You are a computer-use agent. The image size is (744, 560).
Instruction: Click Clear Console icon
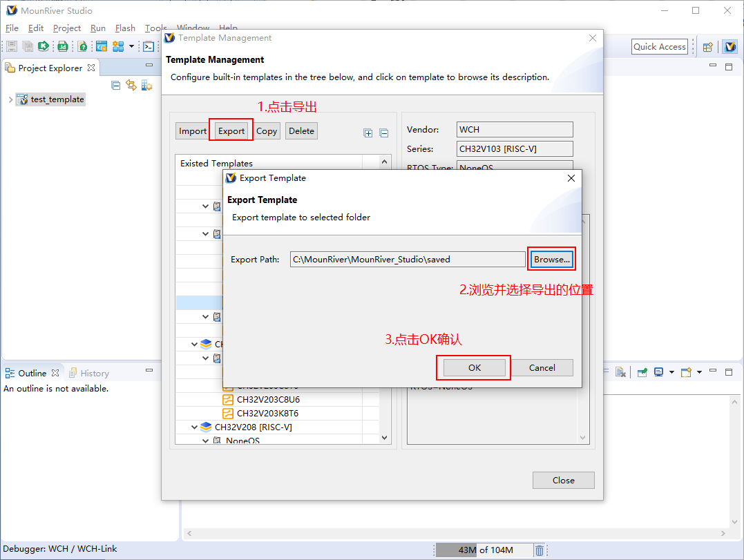pos(620,372)
